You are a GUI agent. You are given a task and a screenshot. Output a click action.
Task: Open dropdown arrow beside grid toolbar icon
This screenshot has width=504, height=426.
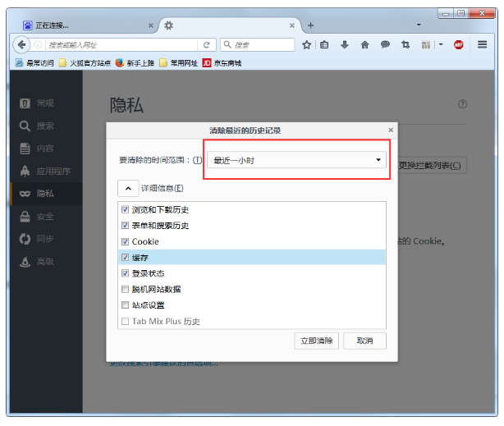[x=441, y=44]
